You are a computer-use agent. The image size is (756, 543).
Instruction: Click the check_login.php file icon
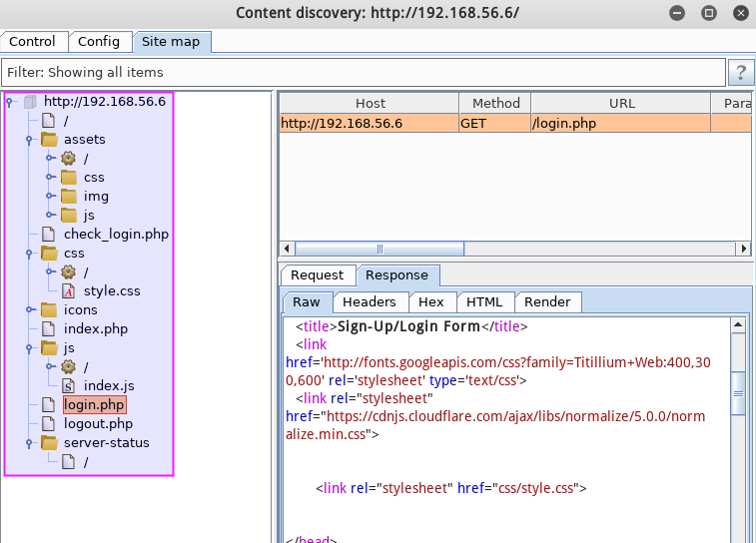[x=48, y=235]
